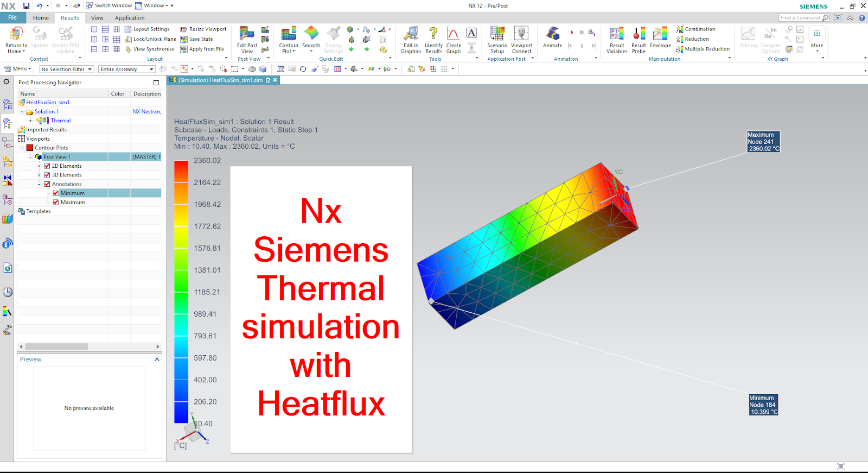
Task: Click Apply from File
Action: [202, 49]
